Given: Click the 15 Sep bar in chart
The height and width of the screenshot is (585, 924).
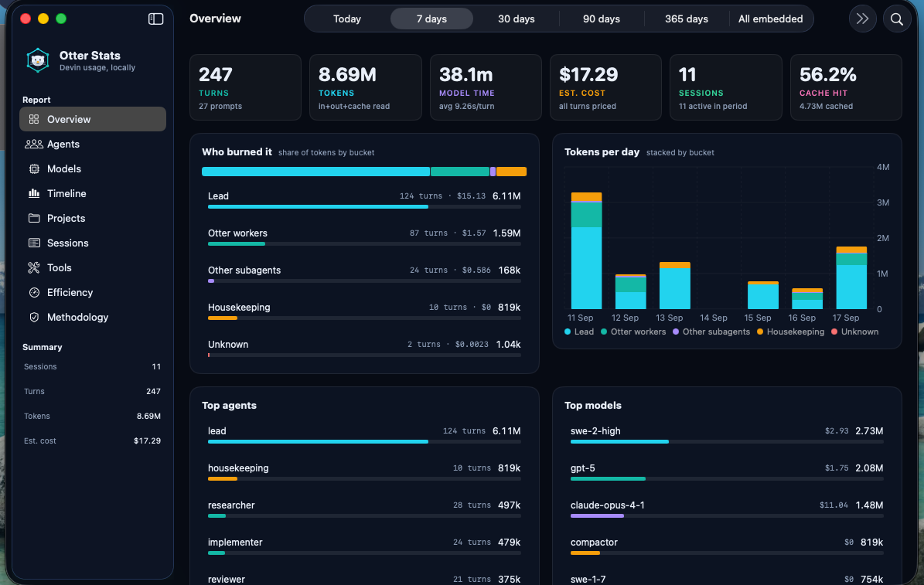Looking at the screenshot, I should [x=763, y=295].
